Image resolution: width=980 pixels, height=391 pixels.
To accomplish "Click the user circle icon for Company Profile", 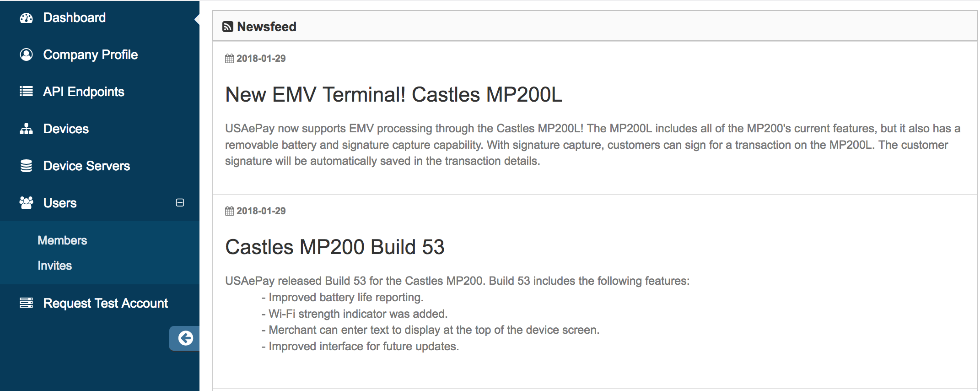I will click(27, 55).
